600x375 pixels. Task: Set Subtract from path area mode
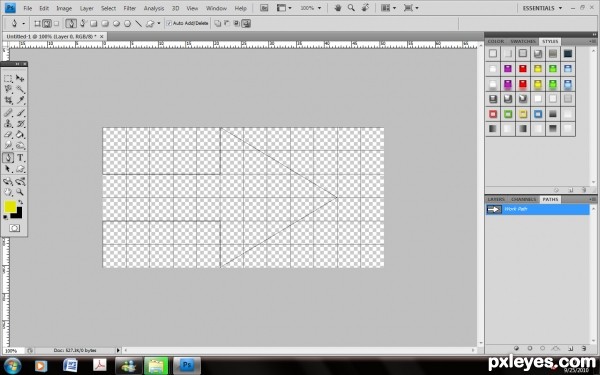click(x=227, y=24)
